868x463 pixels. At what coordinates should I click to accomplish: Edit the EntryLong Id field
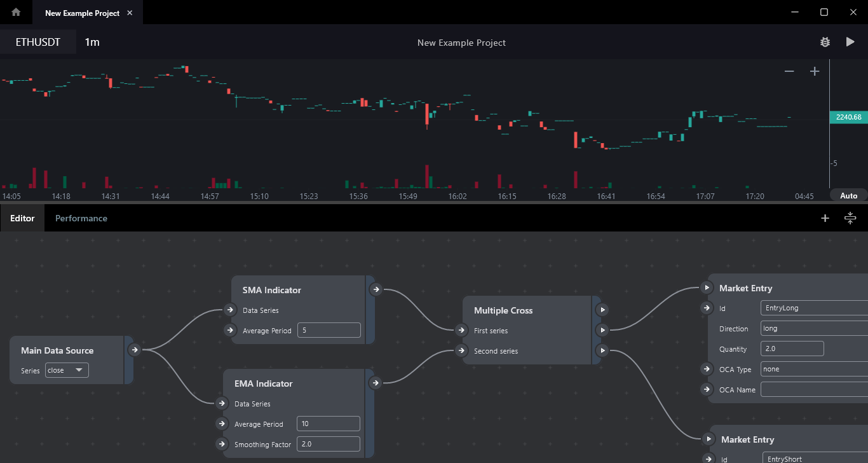(814, 308)
